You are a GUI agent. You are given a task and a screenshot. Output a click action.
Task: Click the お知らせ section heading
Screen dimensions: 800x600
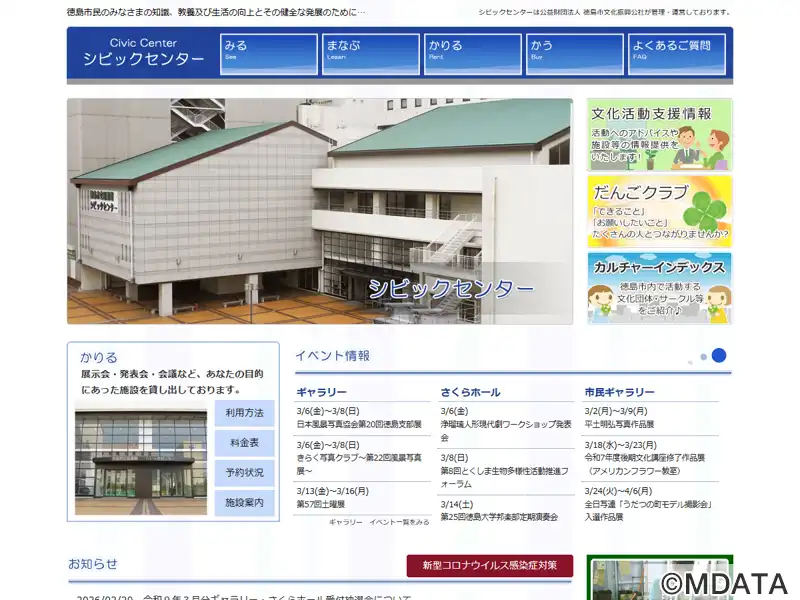[93, 564]
